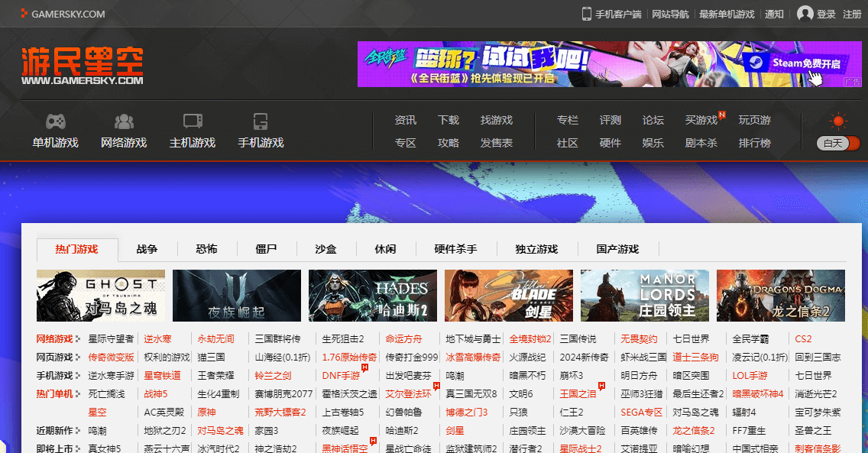The image size is (868, 453).
Task: Click the 登录 link
Action: tap(827, 14)
